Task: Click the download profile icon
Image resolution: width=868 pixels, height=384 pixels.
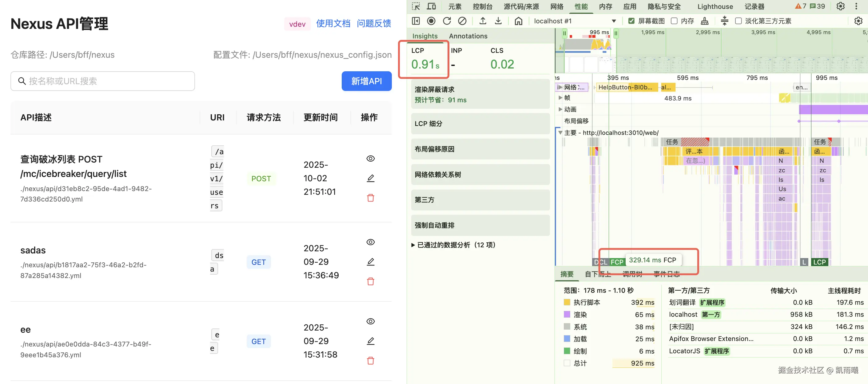Action: click(498, 21)
